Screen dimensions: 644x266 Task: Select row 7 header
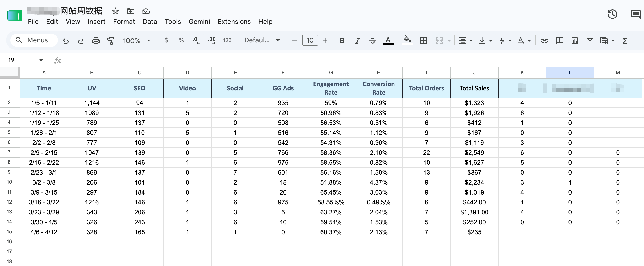coord(9,152)
